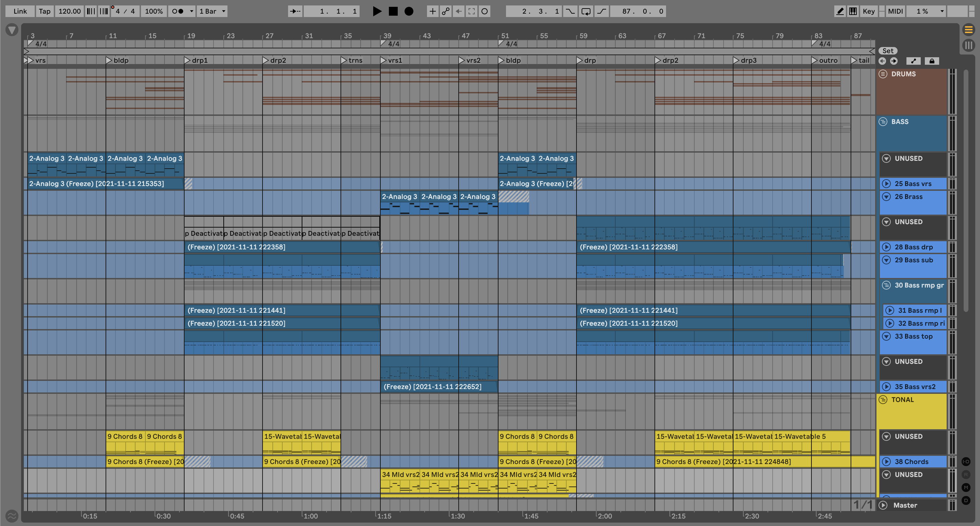This screenshot has width=980, height=526.
Task: Show In/Out section I-O button
Action: 966,462
